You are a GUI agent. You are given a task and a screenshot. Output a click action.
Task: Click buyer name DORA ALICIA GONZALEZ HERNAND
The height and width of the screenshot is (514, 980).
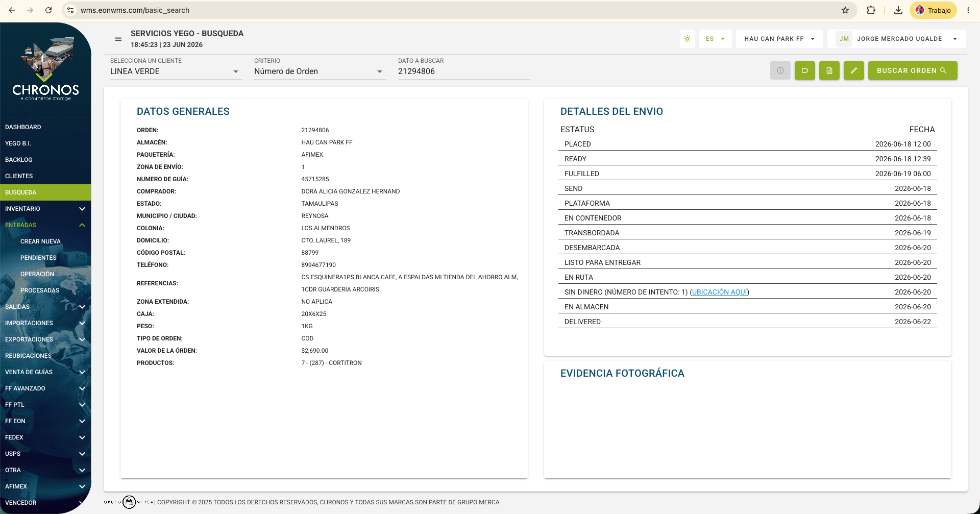click(x=350, y=191)
